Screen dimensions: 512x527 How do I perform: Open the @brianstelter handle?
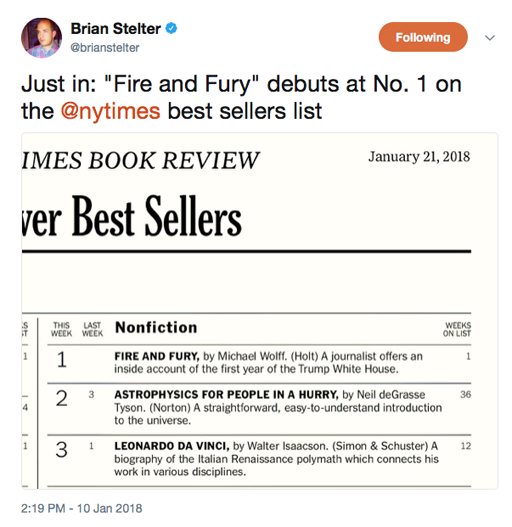[x=105, y=48]
